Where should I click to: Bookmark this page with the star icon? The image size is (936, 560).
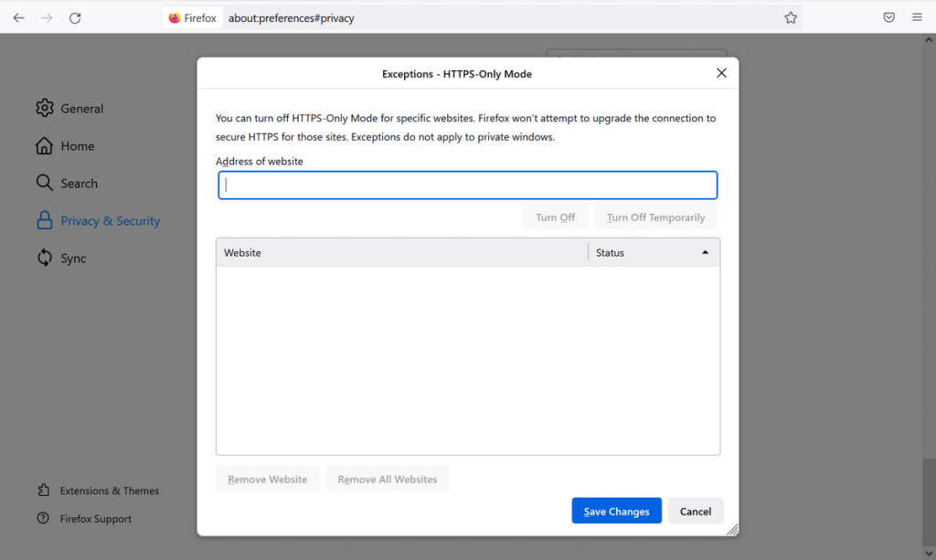(x=791, y=17)
